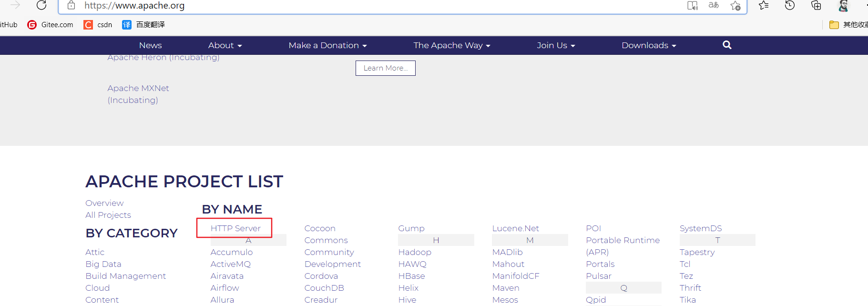Screen dimensions: 868x306
Task: Open the Portable Runtime (APR) link
Action: [623, 246]
